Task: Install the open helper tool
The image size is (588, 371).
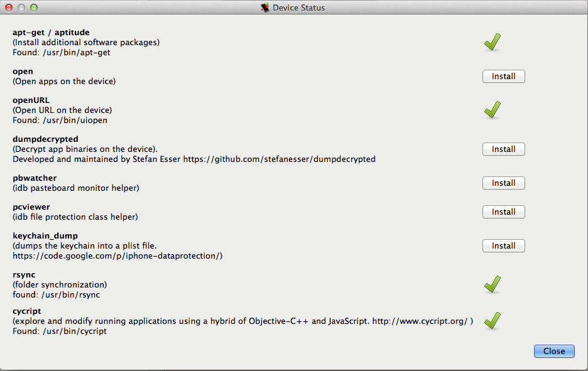Action: 503,77
